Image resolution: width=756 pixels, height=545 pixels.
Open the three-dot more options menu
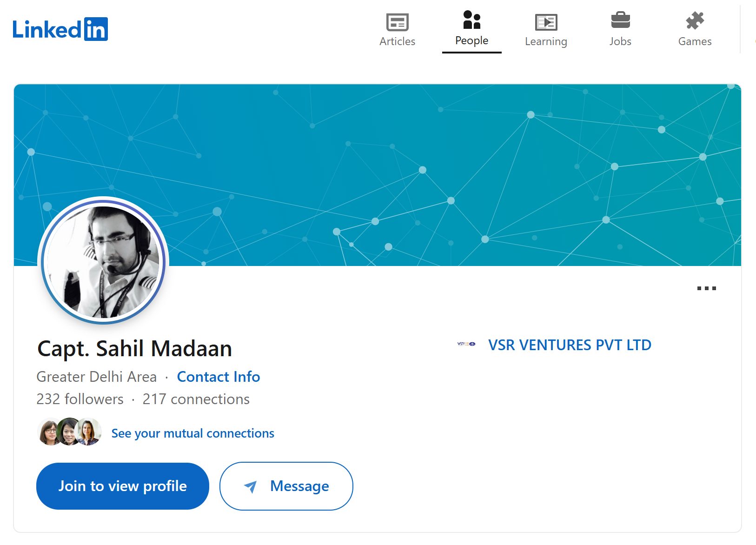[x=706, y=288]
